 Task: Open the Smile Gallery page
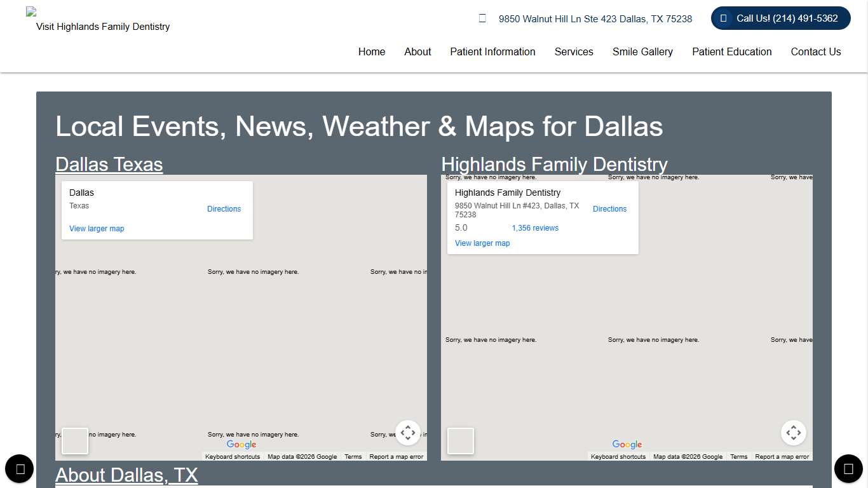(x=642, y=52)
